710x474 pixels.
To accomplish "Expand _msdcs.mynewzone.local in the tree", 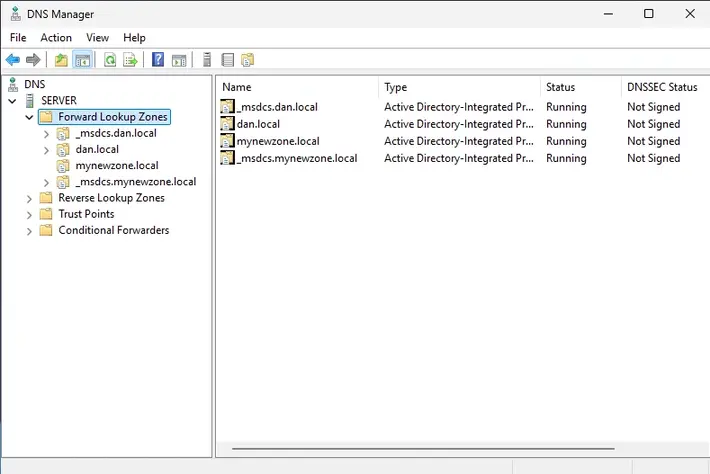I will pyautogui.click(x=46, y=183).
